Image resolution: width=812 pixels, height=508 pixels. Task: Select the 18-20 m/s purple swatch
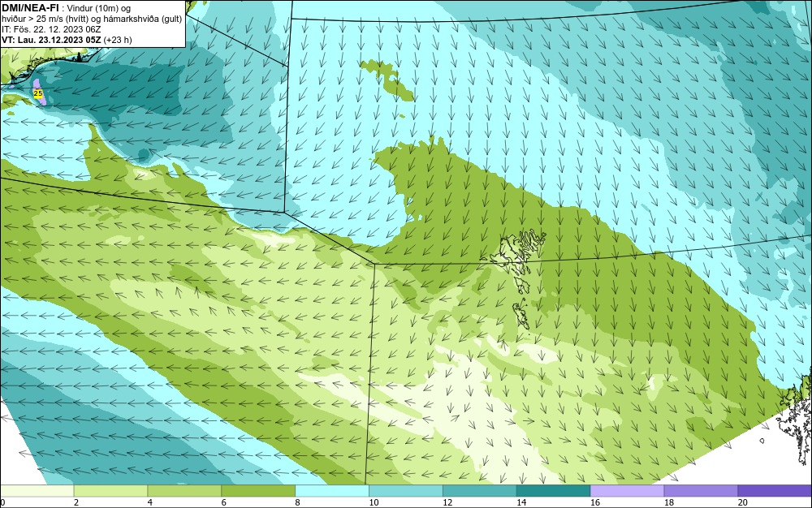702,491
